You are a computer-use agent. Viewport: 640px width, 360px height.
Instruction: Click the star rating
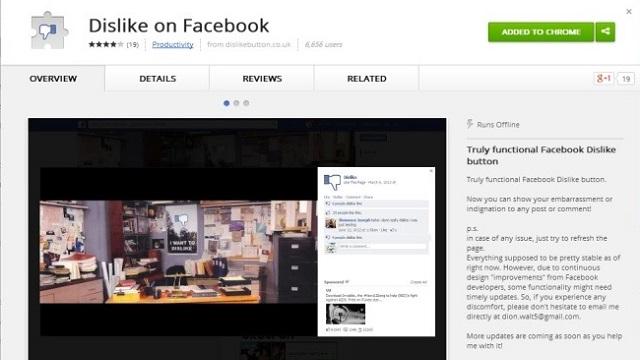click(106, 44)
